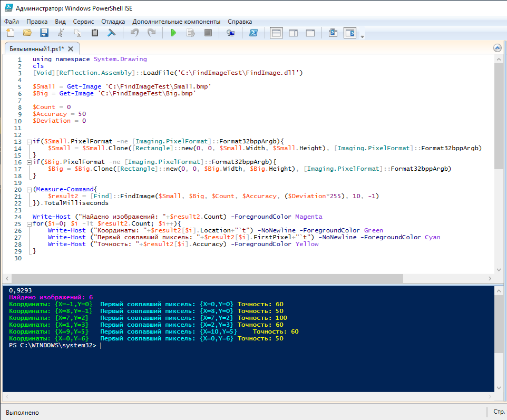Collapse the if($Small.PixelFormat block on line 13
Screen dimensions: 507x420
[29, 142]
